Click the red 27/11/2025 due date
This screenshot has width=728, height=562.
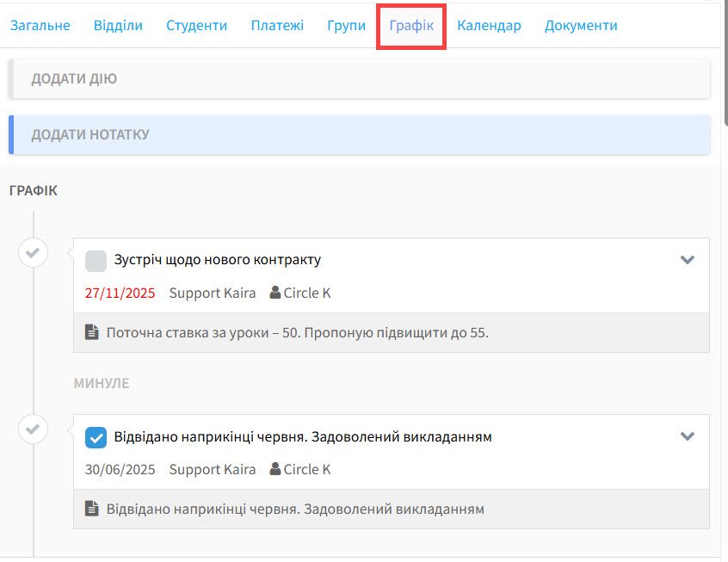[x=120, y=293]
